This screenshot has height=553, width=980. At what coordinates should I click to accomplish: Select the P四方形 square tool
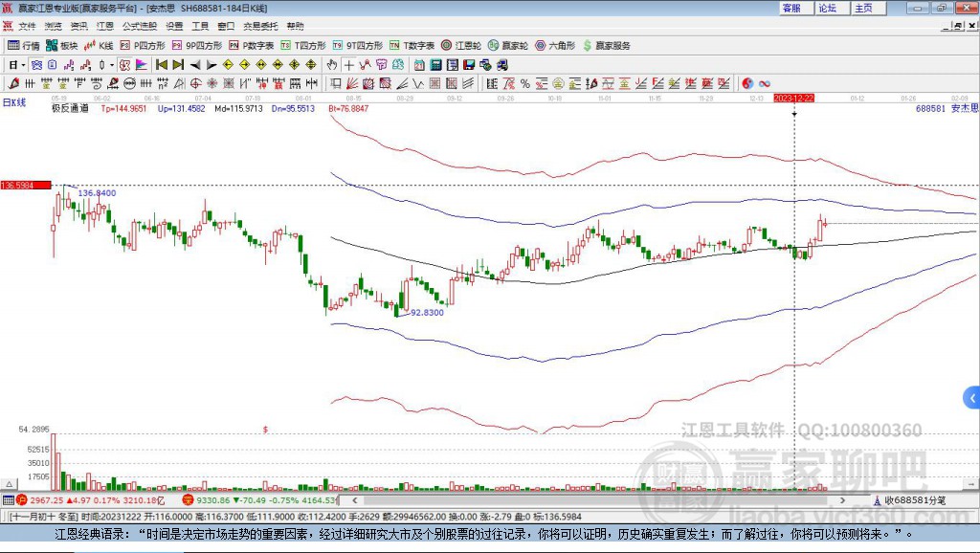point(143,46)
